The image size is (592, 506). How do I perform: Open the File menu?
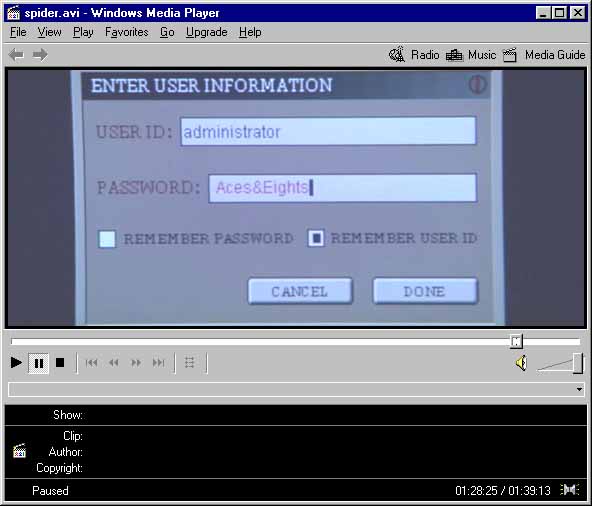point(18,32)
